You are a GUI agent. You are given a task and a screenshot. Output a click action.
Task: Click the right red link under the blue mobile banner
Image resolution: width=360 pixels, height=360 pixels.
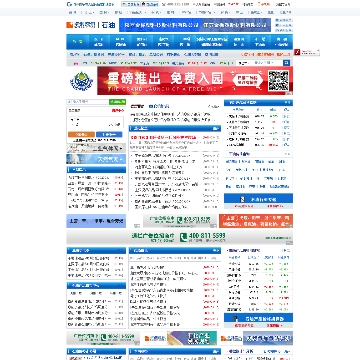point(275,206)
